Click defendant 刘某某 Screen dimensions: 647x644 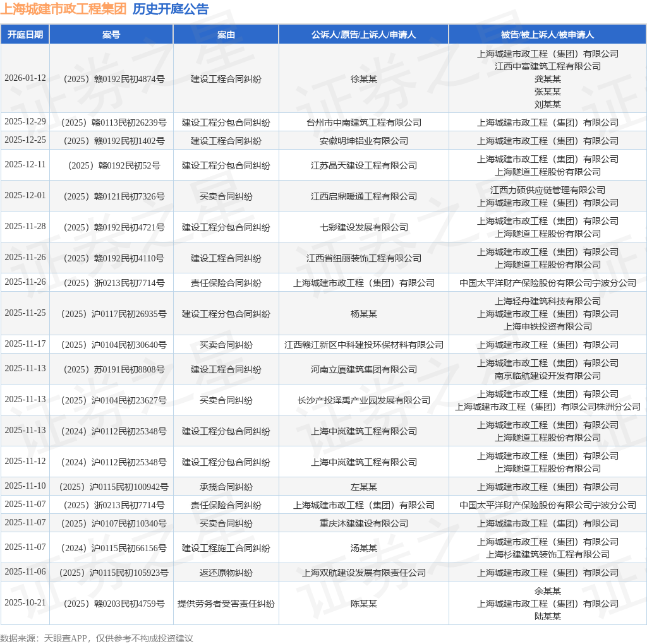point(548,104)
